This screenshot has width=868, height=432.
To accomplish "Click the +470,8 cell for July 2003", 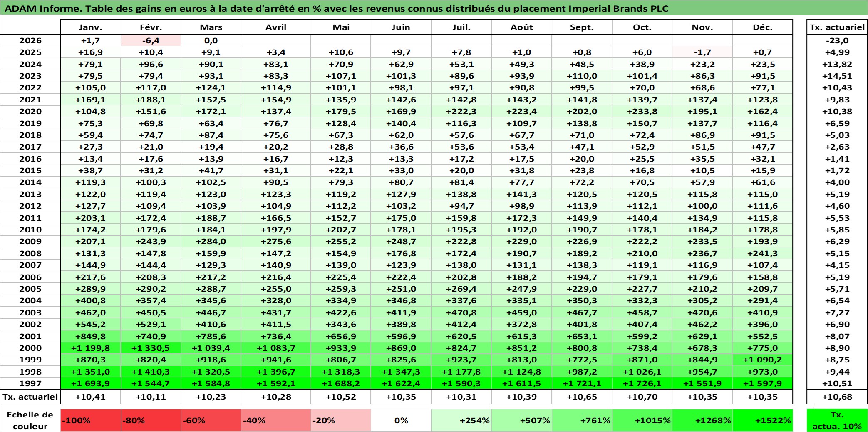I will (461, 312).
